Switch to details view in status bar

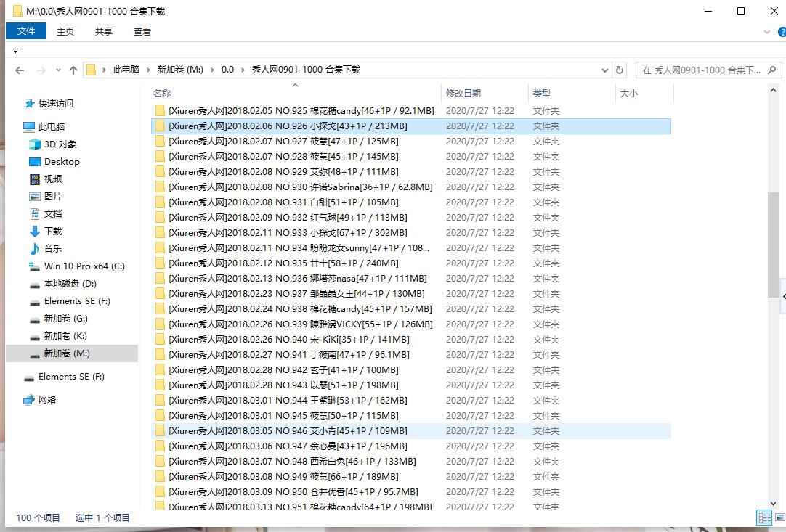tap(764, 518)
